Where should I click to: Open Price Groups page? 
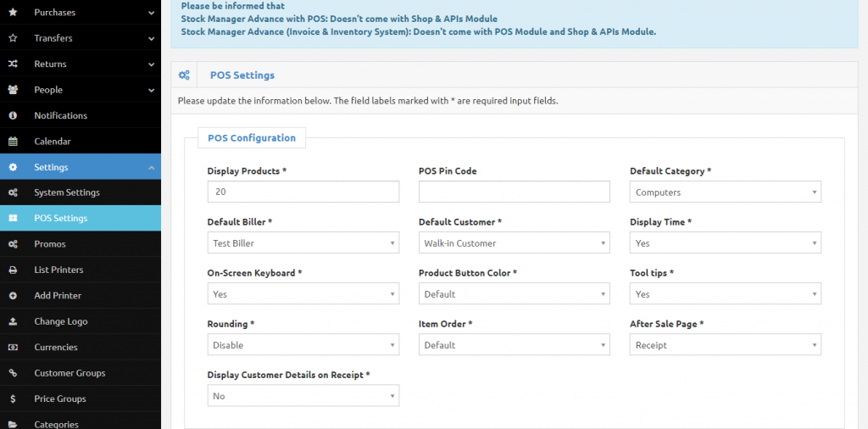(81, 398)
